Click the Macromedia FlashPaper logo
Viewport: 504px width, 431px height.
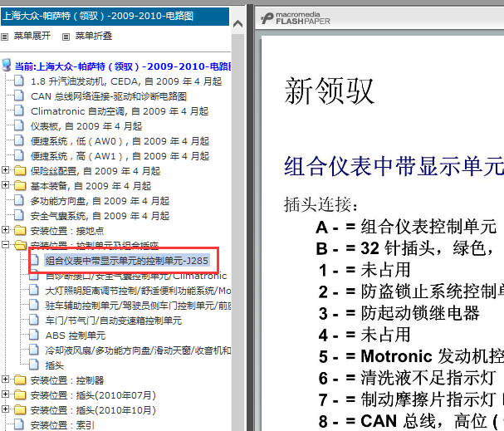(x=296, y=18)
